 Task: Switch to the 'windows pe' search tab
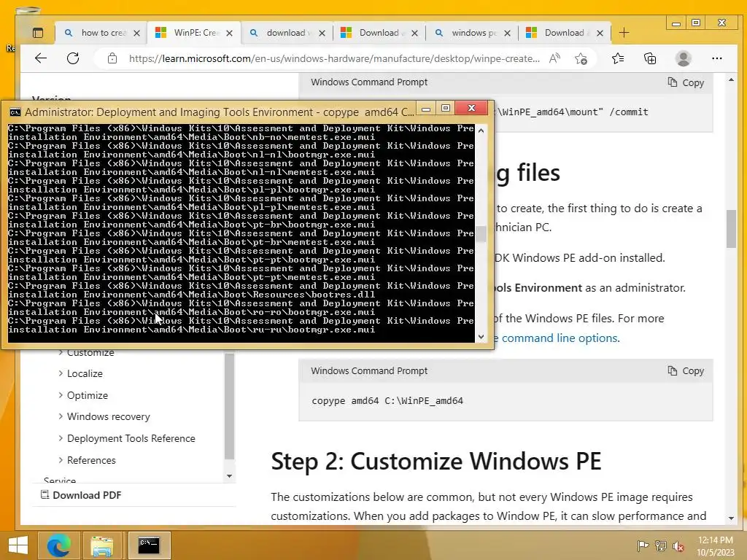pyautogui.click(x=472, y=32)
